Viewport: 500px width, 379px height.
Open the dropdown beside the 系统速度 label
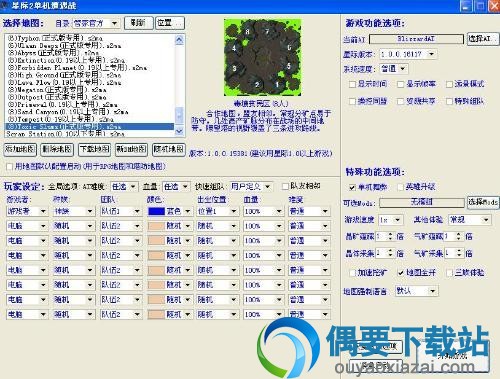coord(393,69)
